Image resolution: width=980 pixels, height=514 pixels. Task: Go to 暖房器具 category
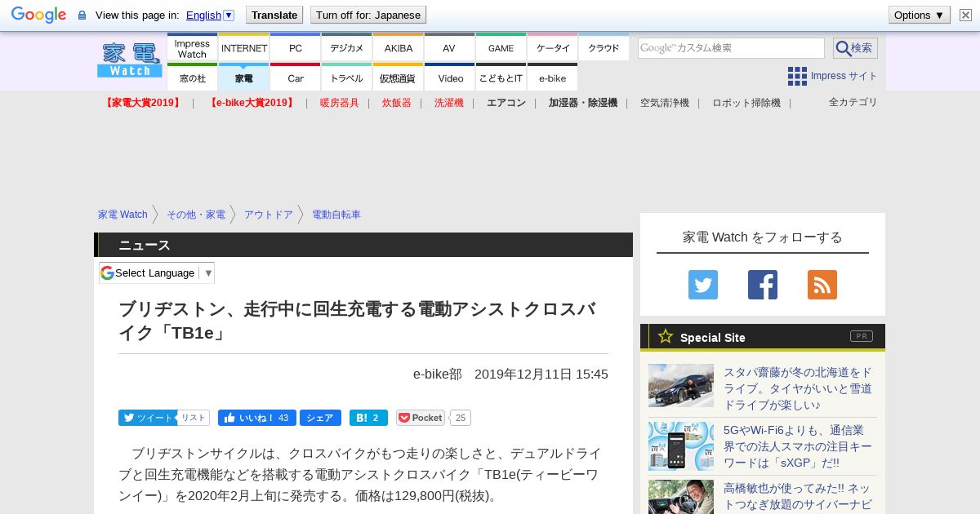(x=340, y=103)
